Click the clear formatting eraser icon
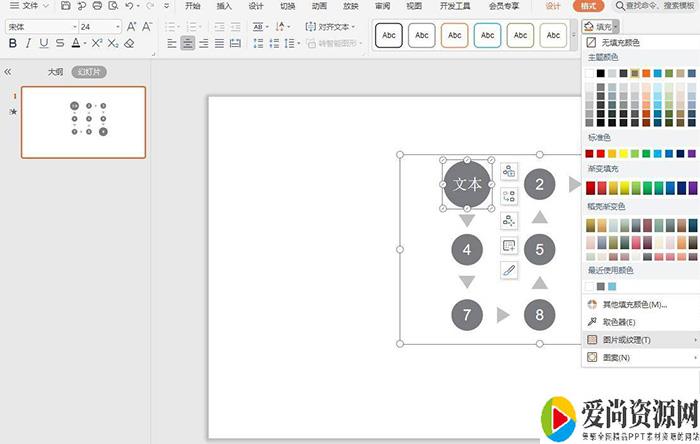 click(x=130, y=44)
